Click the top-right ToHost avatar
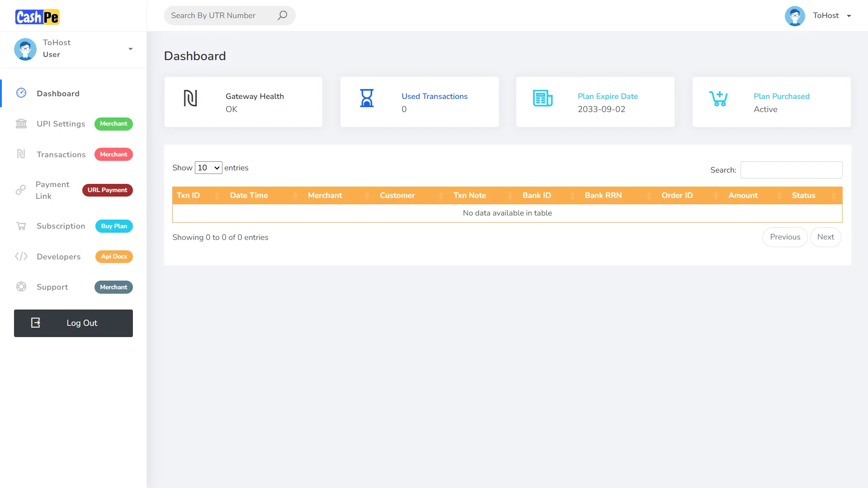This screenshot has width=868, height=488. click(795, 16)
